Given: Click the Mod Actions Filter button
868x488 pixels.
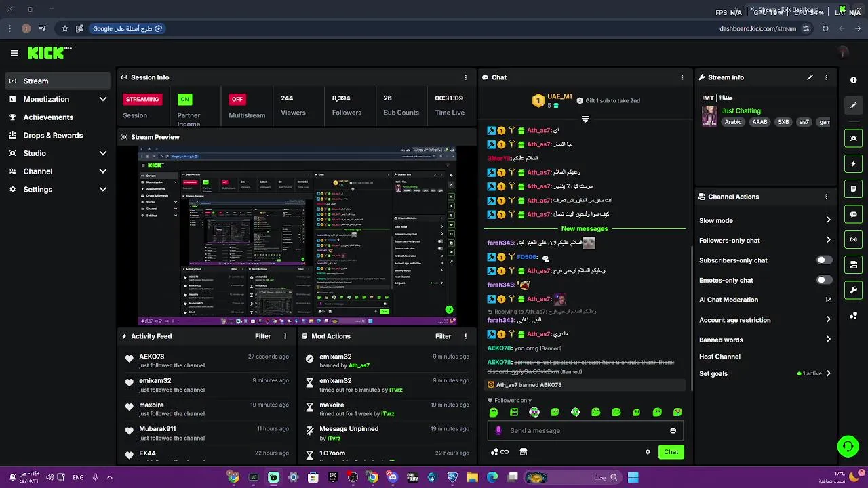Looking at the screenshot, I should pyautogui.click(x=443, y=336).
